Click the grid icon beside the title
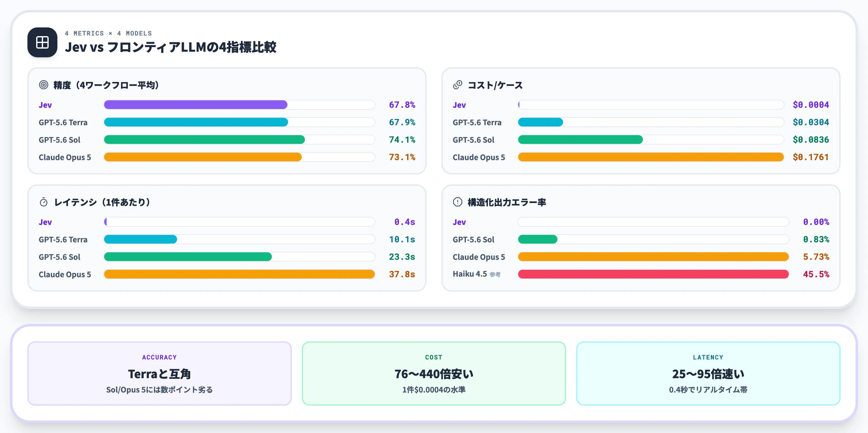Viewport: 868px width, 433px height. click(x=42, y=42)
